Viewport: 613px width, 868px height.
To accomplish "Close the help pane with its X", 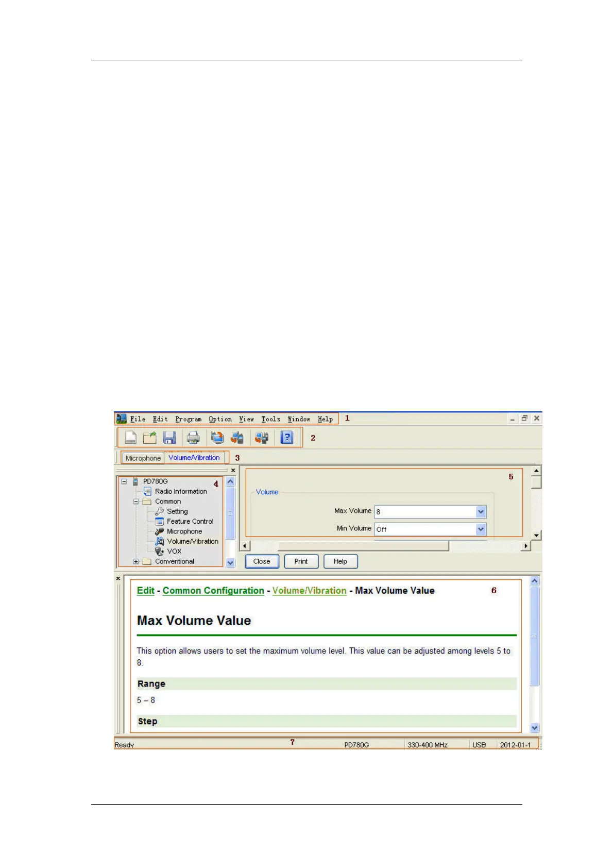I will tap(118, 579).
